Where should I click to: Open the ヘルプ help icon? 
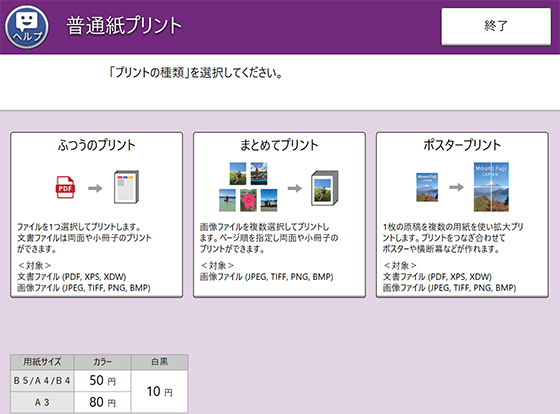27,27
